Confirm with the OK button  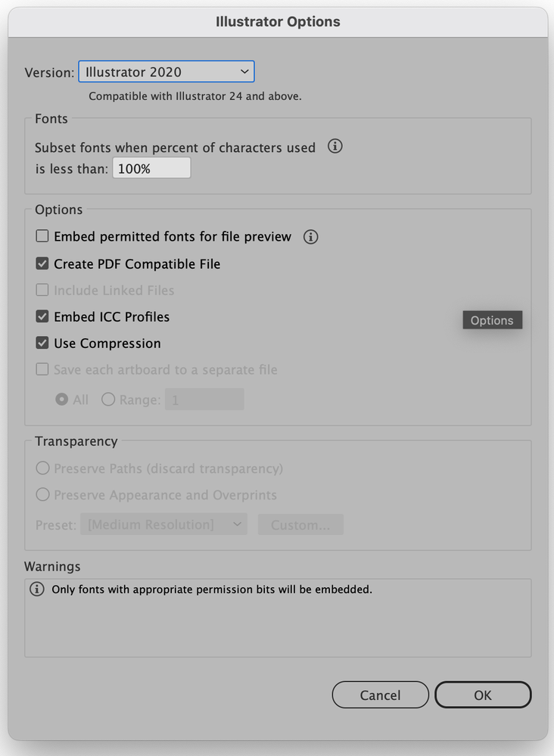click(x=483, y=695)
